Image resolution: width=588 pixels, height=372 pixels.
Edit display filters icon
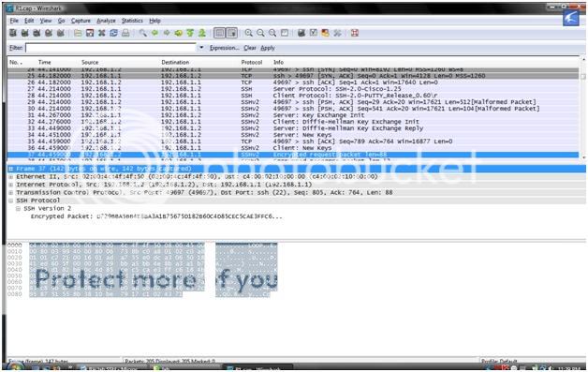(x=313, y=33)
